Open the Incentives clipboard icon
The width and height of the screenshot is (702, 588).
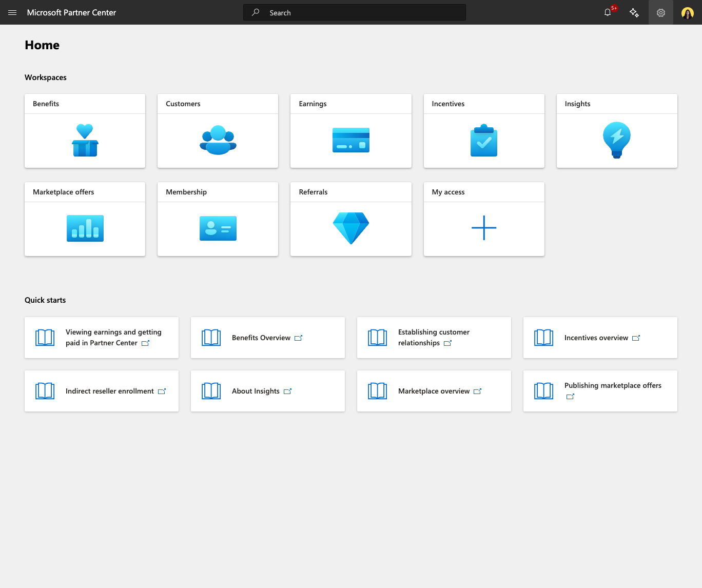click(x=484, y=140)
